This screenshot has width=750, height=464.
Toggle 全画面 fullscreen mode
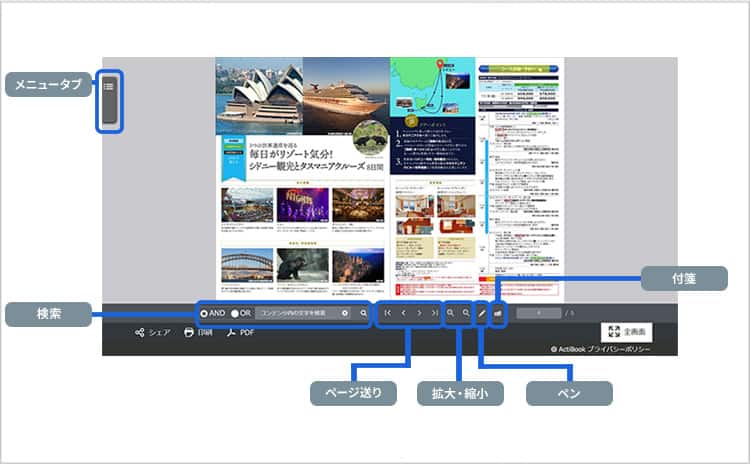(x=627, y=331)
